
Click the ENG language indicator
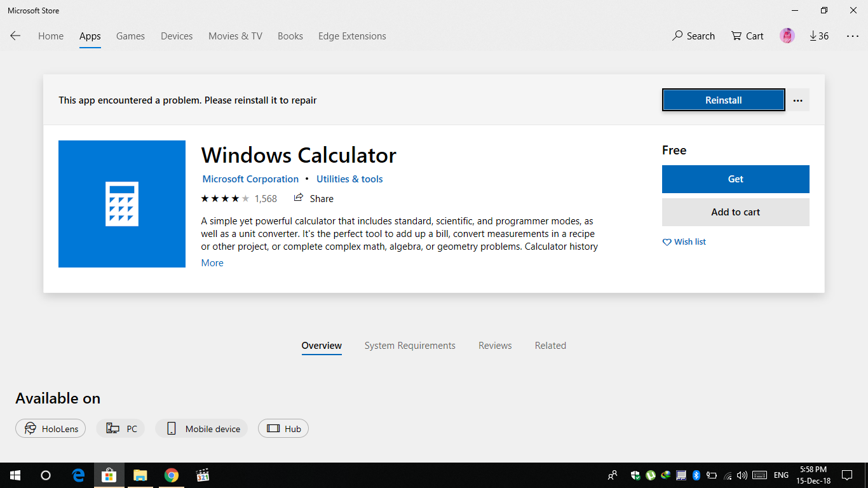coord(781,475)
